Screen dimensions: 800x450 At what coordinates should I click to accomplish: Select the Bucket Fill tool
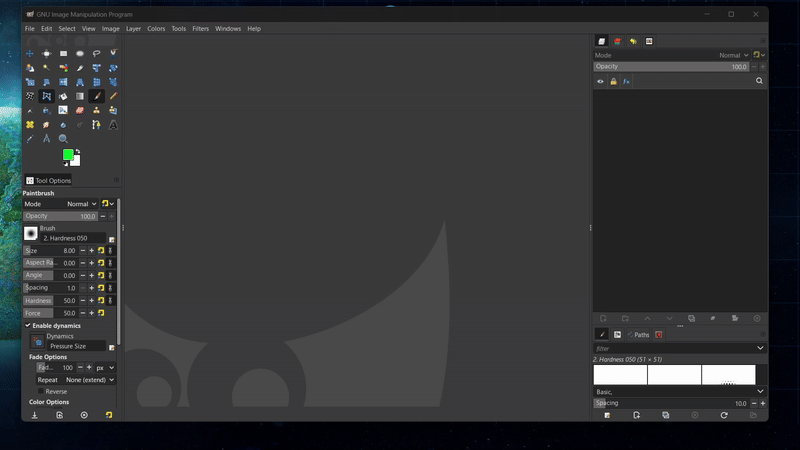(63, 96)
